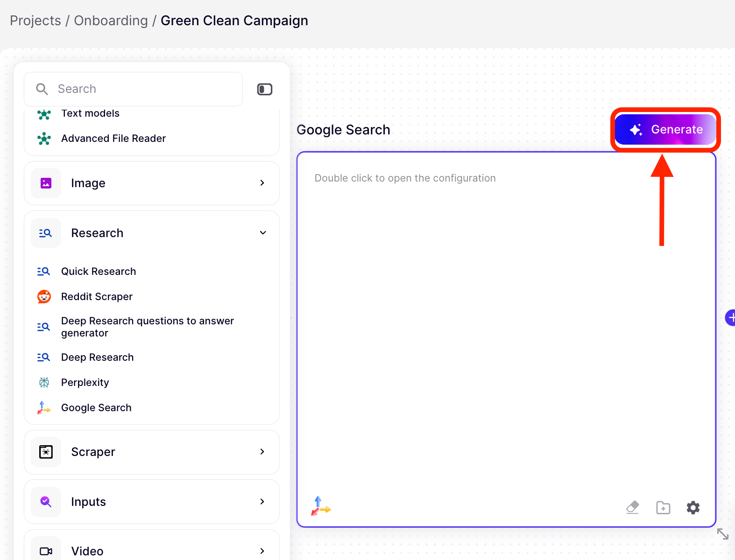Screen dimensions: 735x560
Task: Click the Google Search node title
Action: (343, 130)
